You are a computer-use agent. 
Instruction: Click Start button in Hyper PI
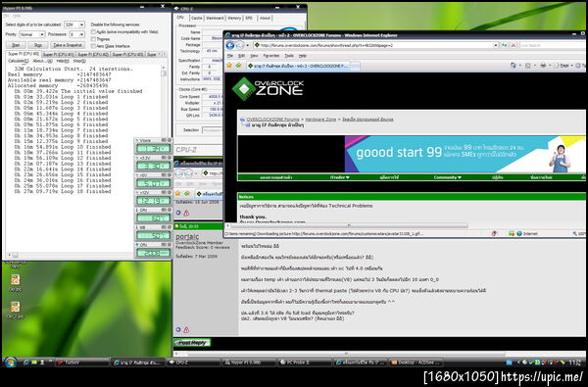(x=16, y=45)
